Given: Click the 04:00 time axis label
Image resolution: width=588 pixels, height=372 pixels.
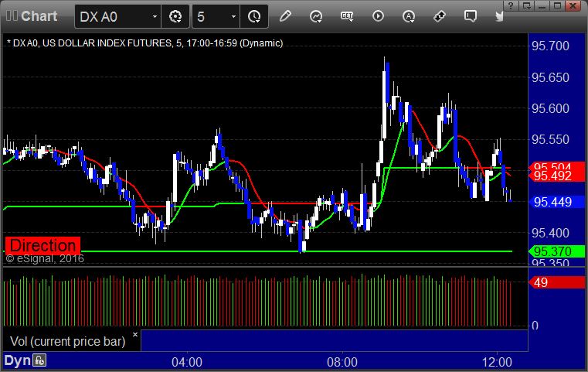Looking at the screenshot, I should point(187,362).
